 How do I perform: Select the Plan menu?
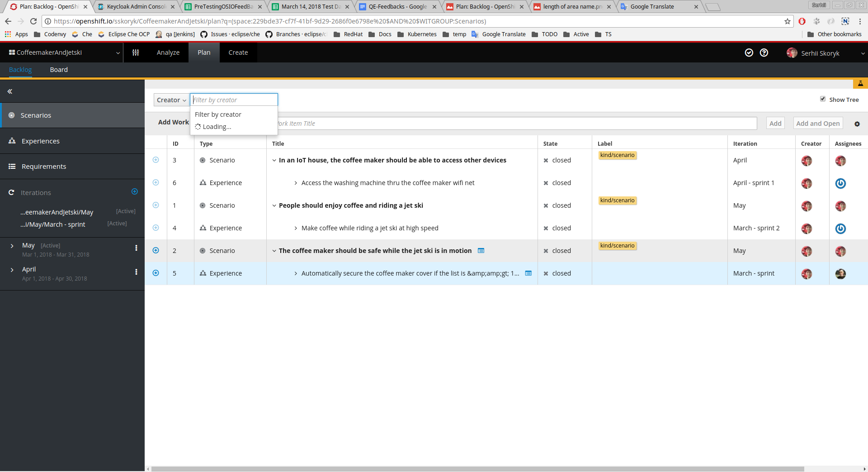[x=204, y=52]
